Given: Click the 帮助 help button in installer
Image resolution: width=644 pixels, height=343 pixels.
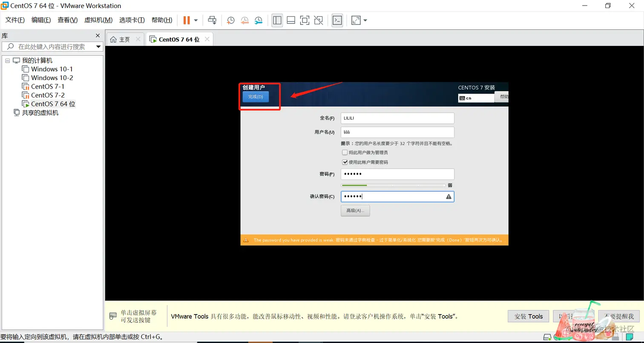Looking at the screenshot, I should [502, 97].
